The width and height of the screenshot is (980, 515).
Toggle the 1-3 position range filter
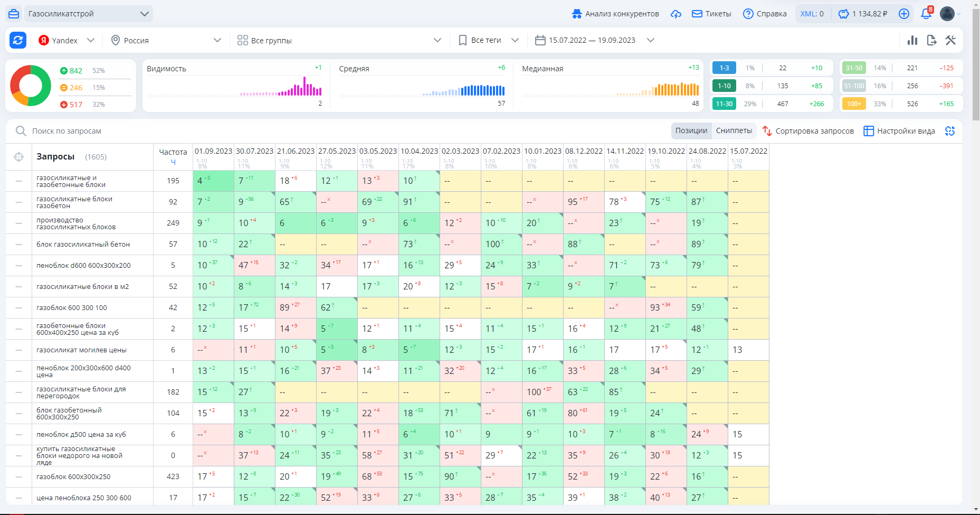click(x=724, y=68)
